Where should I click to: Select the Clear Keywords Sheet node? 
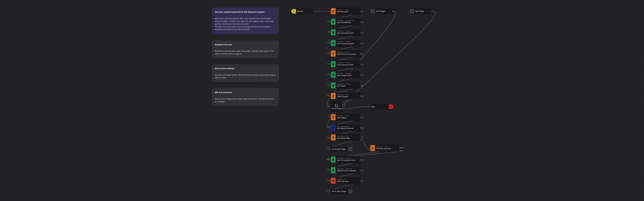[346, 64]
